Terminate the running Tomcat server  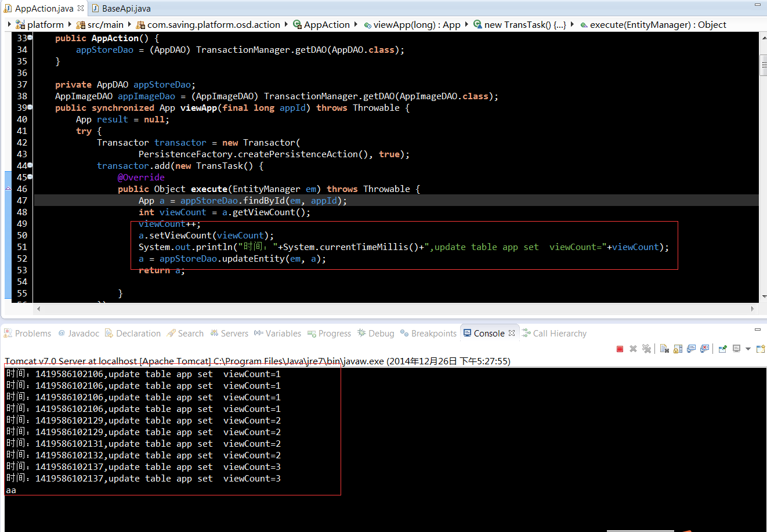click(x=620, y=349)
